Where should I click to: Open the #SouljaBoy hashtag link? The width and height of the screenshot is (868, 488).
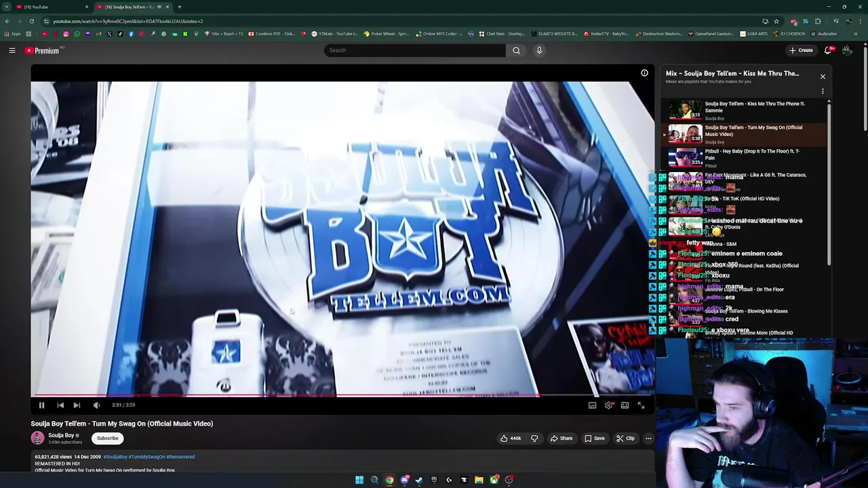115,457
